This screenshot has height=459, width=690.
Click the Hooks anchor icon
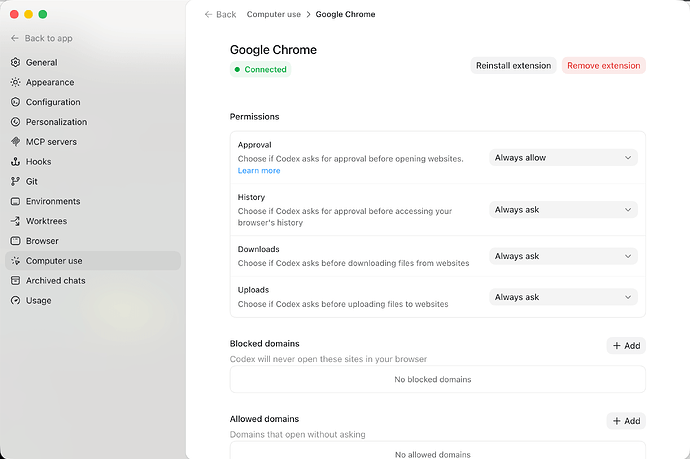15,162
